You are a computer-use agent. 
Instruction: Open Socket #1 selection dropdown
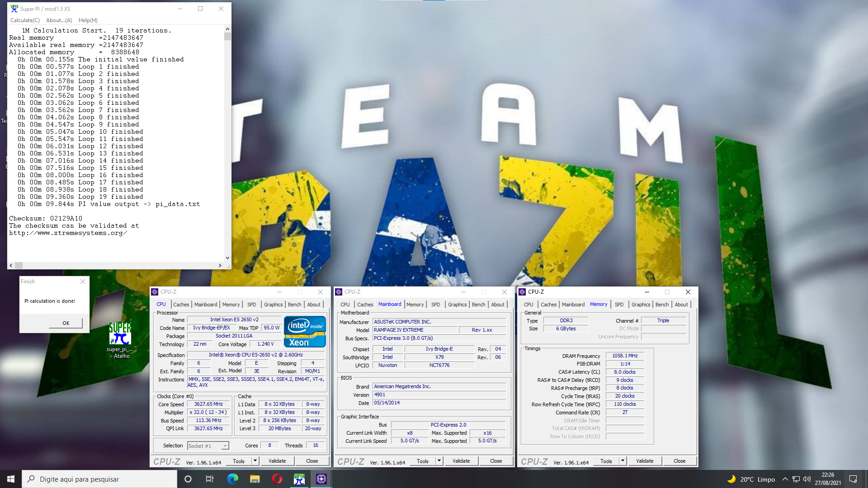click(225, 446)
